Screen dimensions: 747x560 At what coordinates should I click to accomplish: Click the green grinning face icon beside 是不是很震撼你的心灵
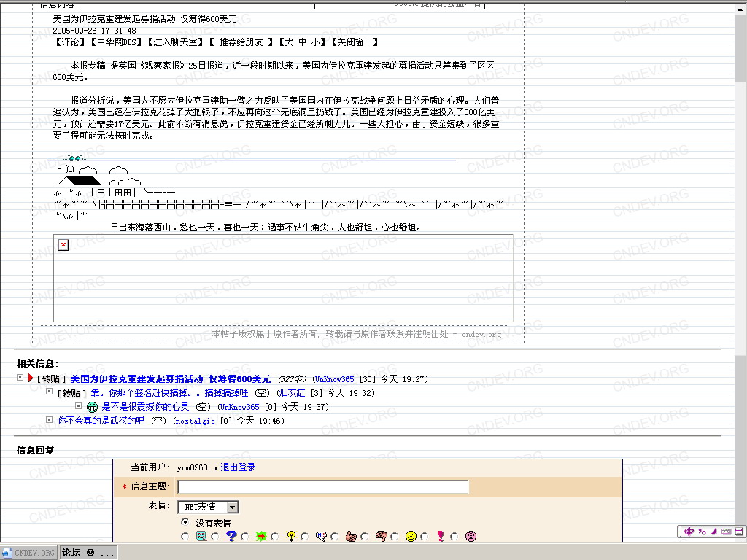coord(92,407)
